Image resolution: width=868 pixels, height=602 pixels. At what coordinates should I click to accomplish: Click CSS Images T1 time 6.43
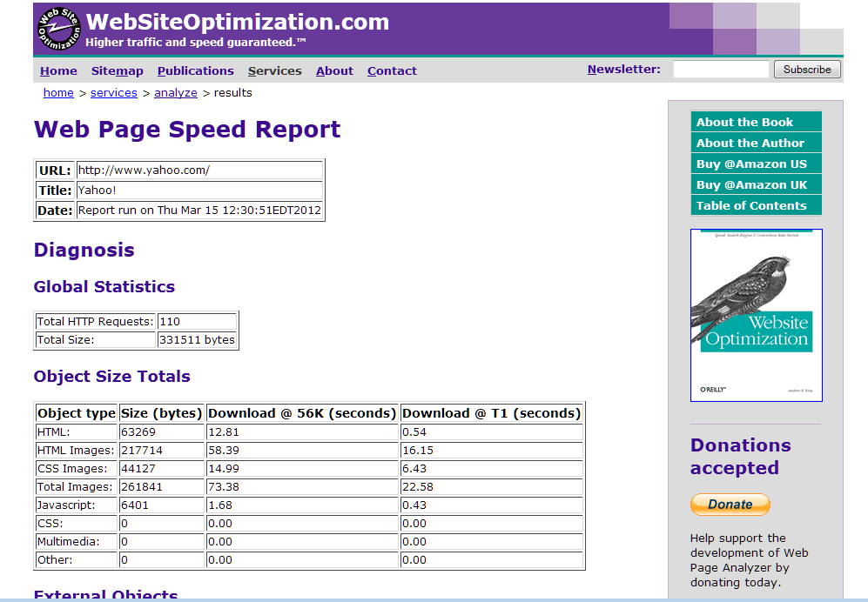[492, 468]
